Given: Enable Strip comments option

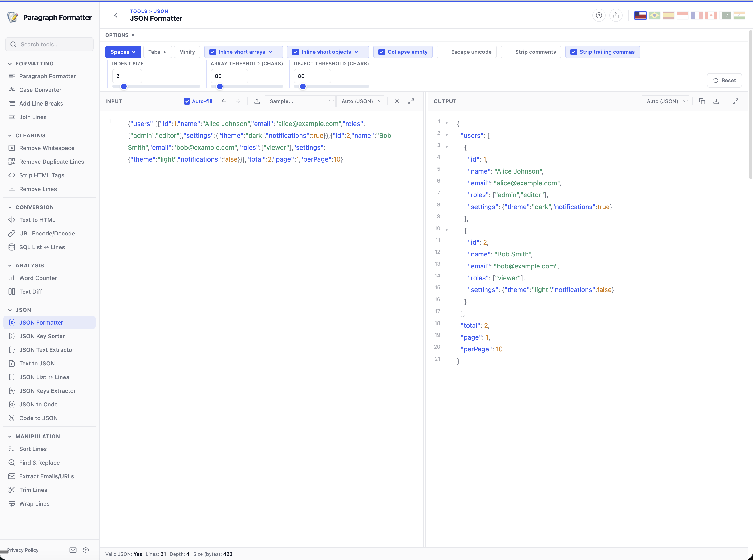Looking at the screenshot, I should [x=531, y=52].
